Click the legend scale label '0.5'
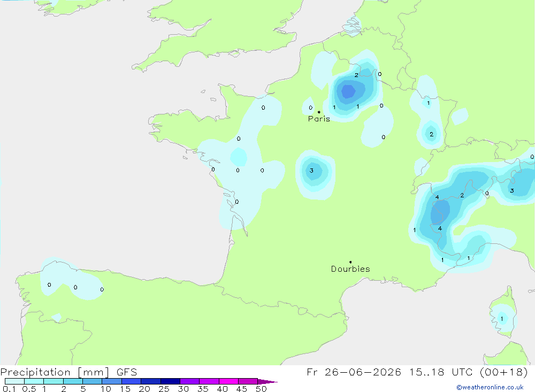 coord(29,389)
